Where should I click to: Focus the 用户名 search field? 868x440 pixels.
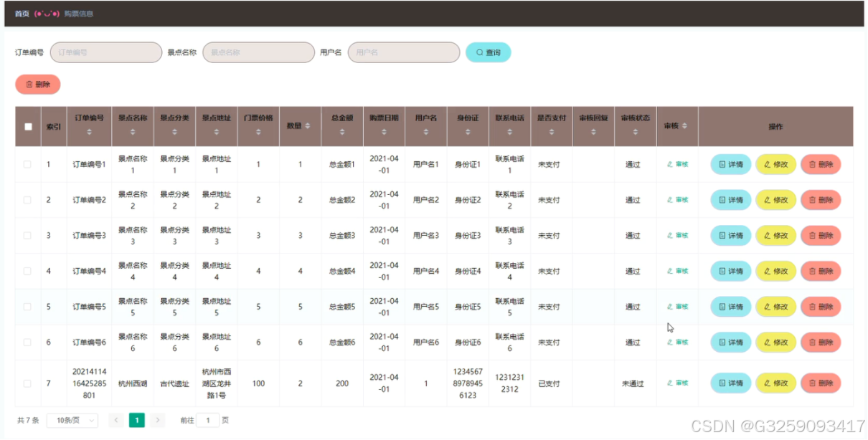click(x=404, y=52)
